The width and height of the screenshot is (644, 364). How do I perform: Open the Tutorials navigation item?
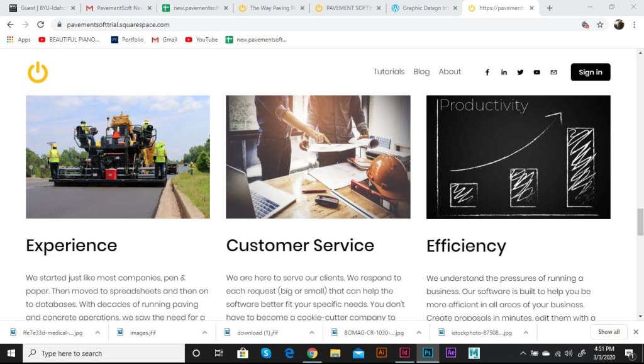(389, 72)
